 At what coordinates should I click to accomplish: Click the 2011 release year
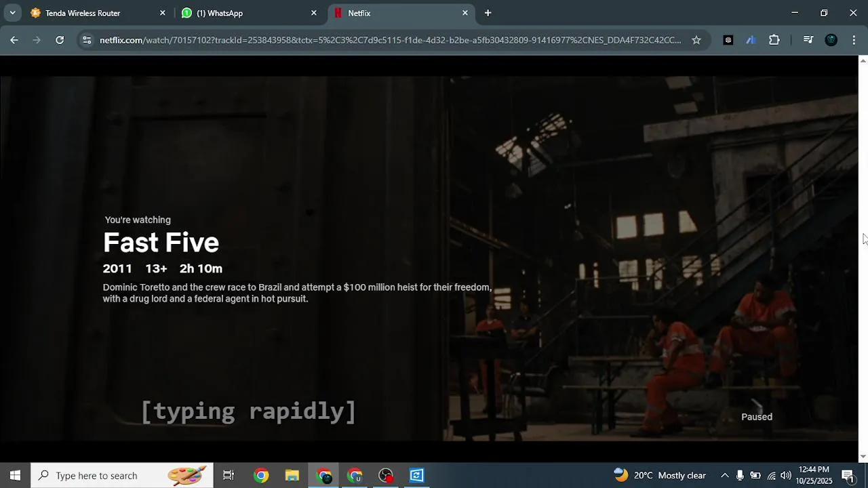[x=117, y=268]
